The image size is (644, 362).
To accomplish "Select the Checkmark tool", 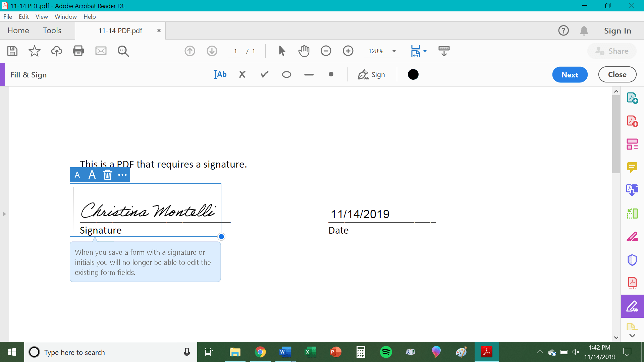I will (265, 74).
